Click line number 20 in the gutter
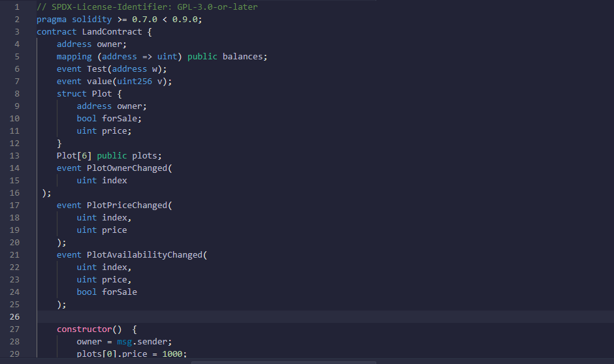This screenshot has width=614, height=364. (x=14, y=243)
